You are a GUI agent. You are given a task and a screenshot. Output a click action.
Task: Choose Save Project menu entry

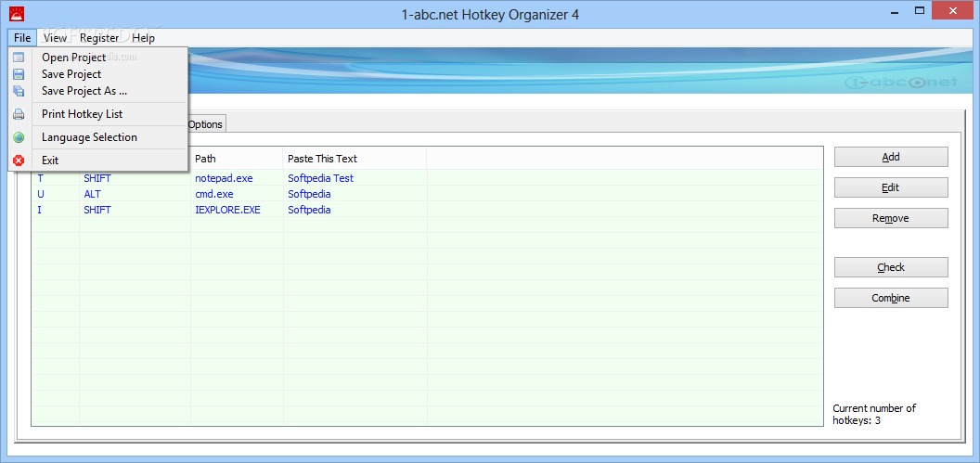[x=98, y=74]
